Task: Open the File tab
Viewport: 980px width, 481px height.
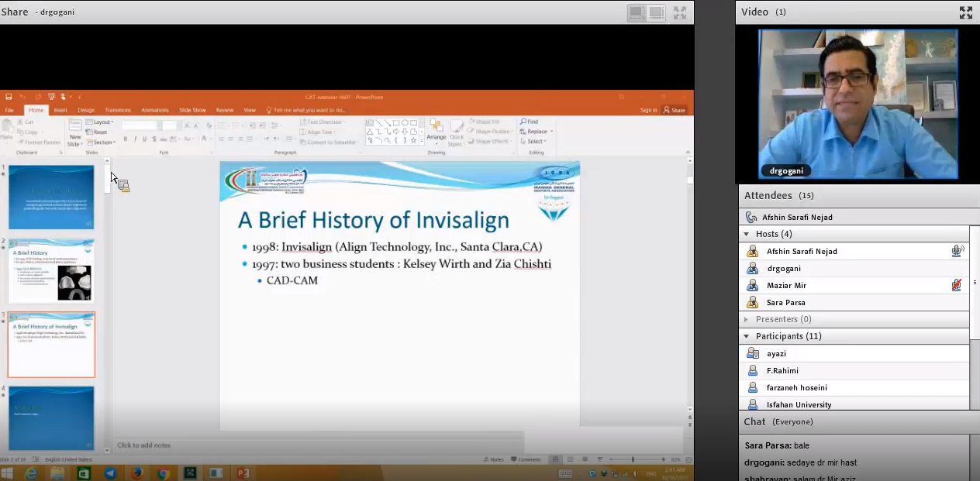Action: click(x=9, y=110)
